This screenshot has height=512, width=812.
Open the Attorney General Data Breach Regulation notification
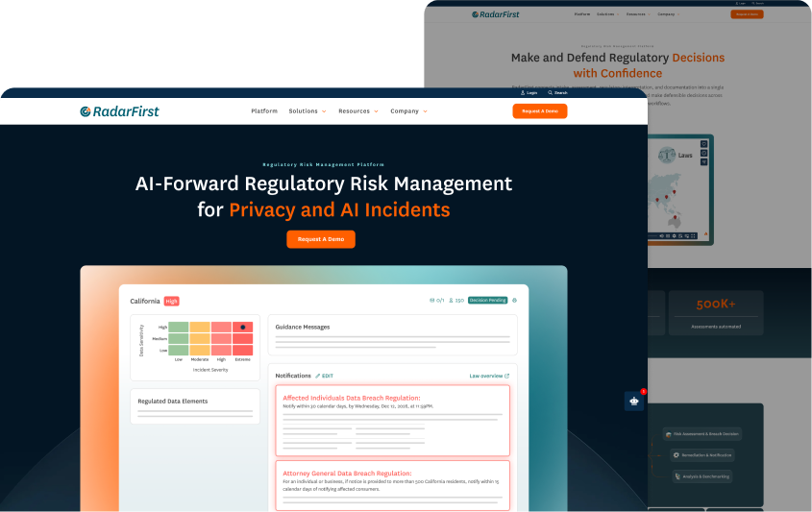(392, 485)
